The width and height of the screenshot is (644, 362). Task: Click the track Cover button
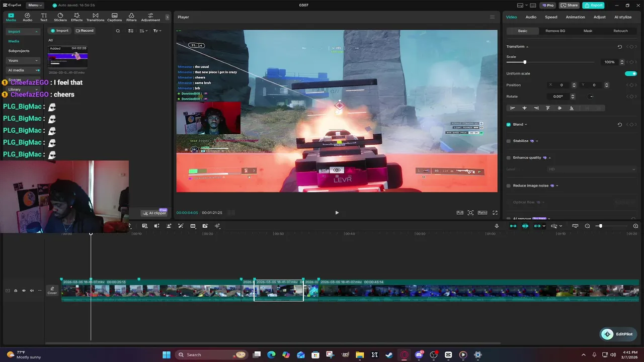[52, 291]
